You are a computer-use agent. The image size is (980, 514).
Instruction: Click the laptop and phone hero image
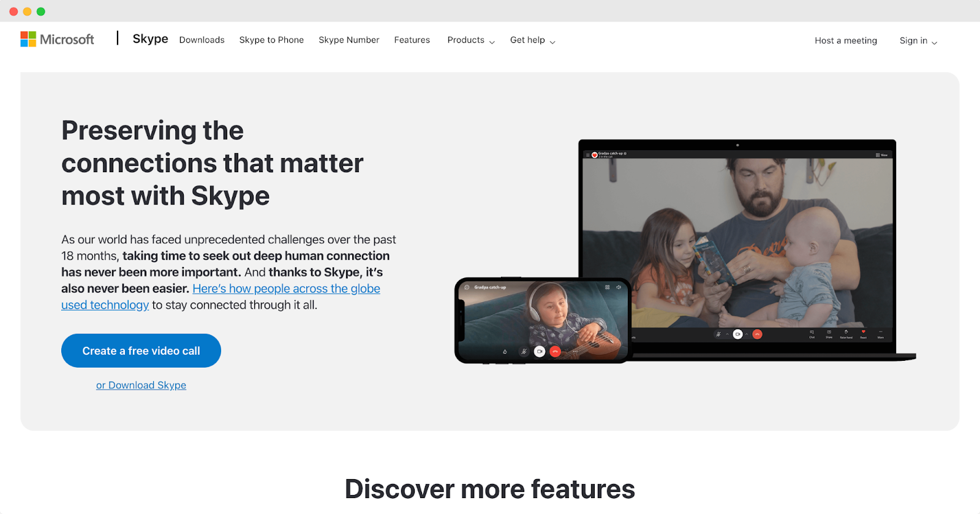[685, 251]
